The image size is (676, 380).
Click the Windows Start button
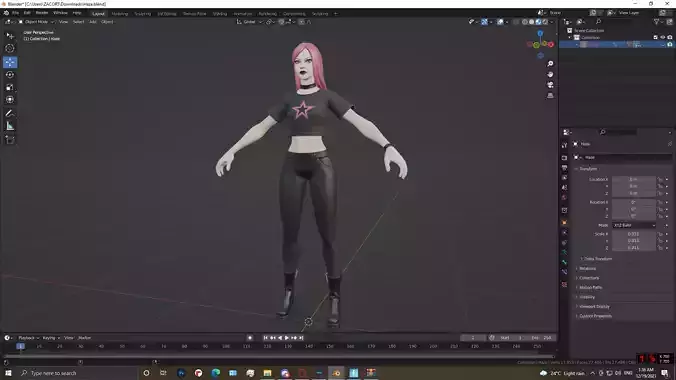pos(8,373)
